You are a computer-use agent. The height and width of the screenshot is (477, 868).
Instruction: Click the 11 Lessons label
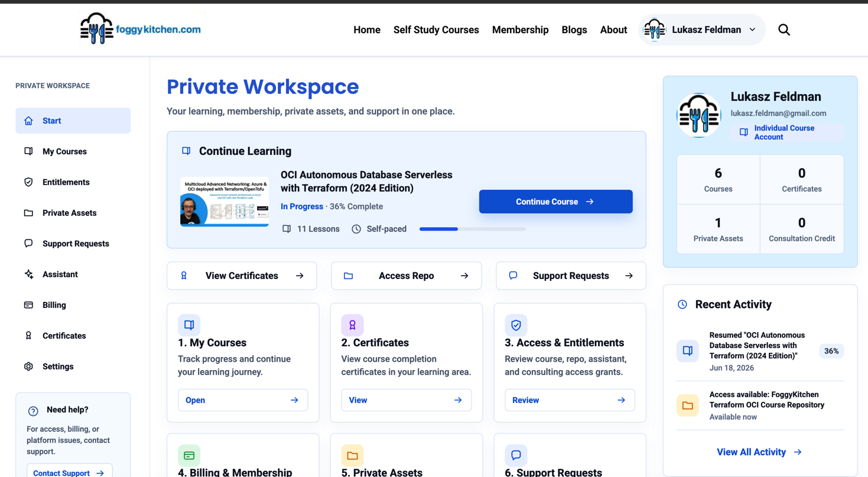[x=318, y=229]
